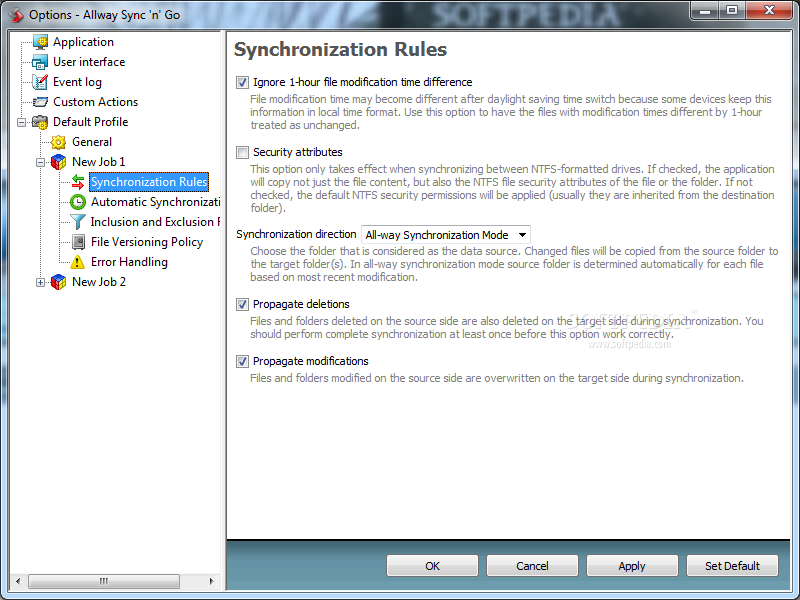Enable the Security attributes checkbox
Screen dimensions: 800x600
[x=242, y=152]
